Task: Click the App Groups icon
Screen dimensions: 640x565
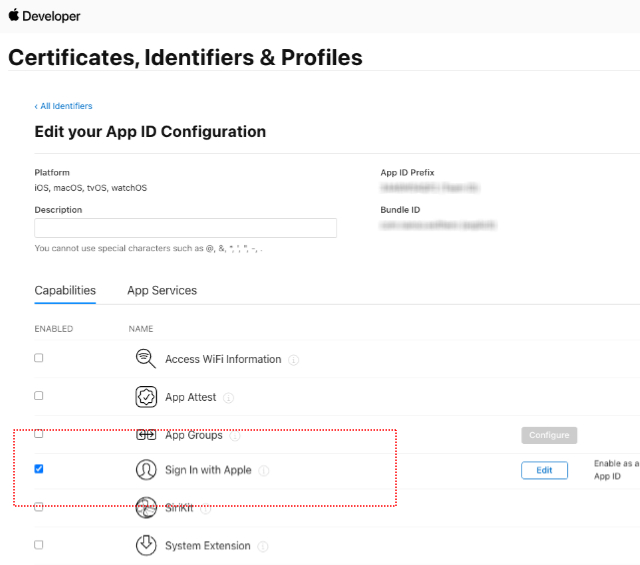Action: [x=146, y=435]
